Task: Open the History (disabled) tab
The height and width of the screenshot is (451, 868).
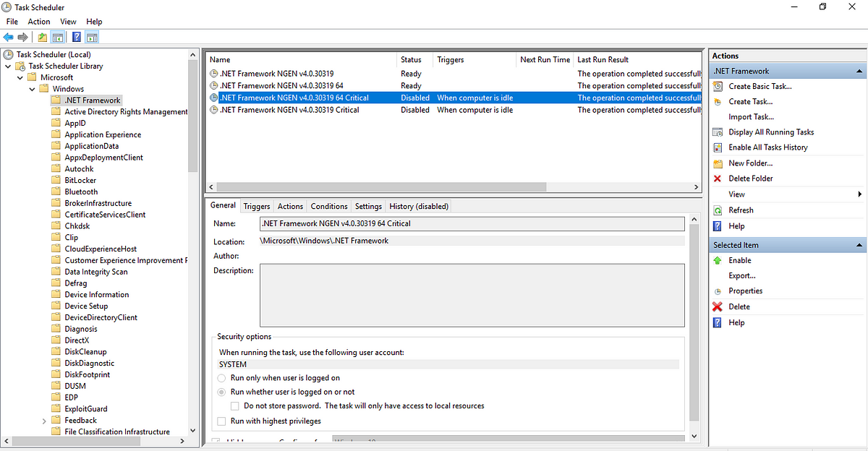Action: pyautogui.click(x=419, y=207)
